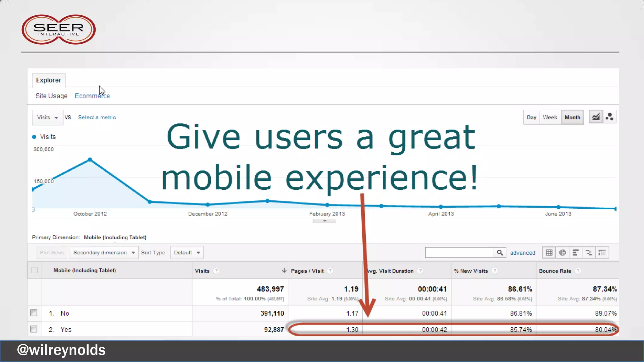This screenshot has width=644, height=362.
Task: Tick the checkbox for the No row
Action: click(x=34, y=313)
